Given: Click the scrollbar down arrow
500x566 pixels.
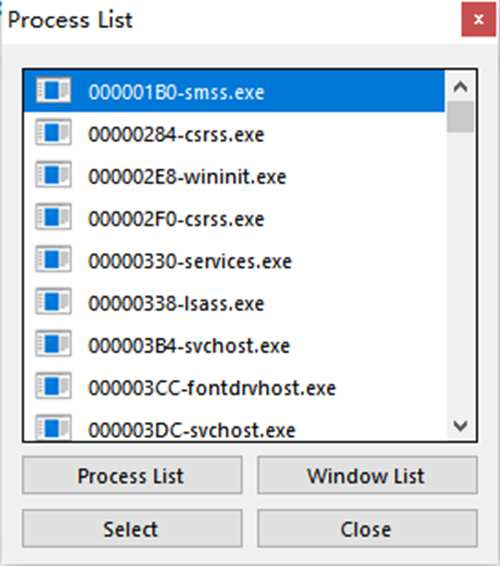Looking at the screenshot, I should 460,425.
